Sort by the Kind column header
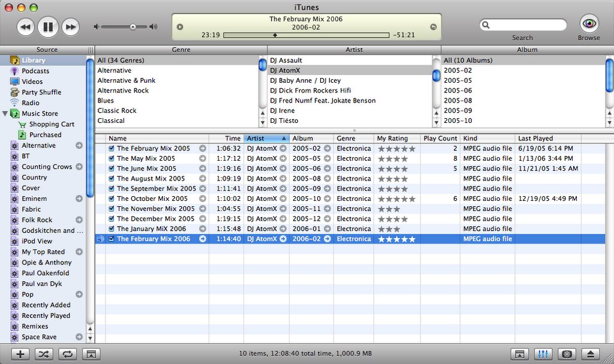614x364 pixels. pyautogui.click(x=487, y=139)
